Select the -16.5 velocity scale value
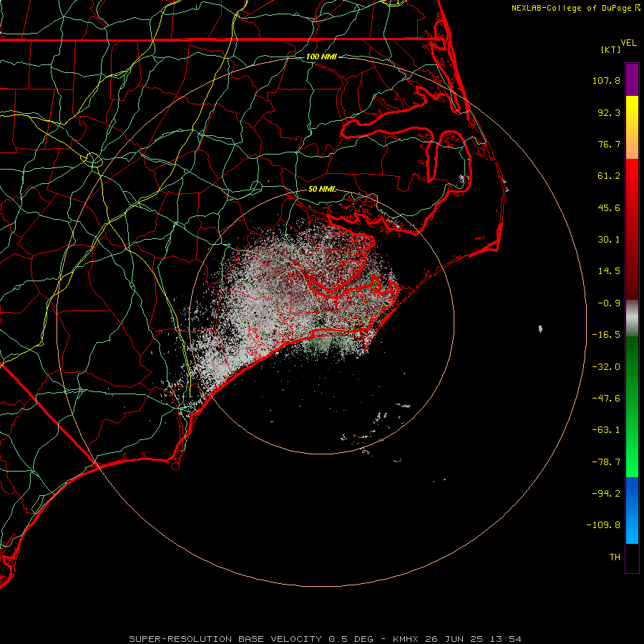644x644 pixels. pyautogui.click(x=606, y=335)
